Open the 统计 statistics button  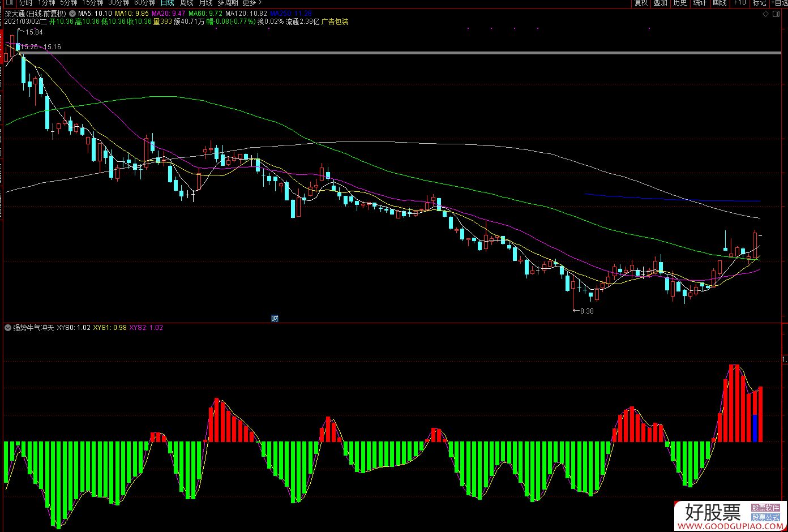700,3
